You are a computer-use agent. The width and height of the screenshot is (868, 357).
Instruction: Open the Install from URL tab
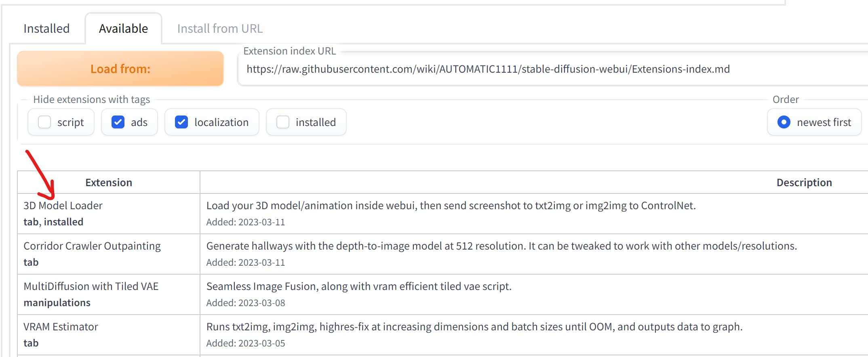(220, 29)
